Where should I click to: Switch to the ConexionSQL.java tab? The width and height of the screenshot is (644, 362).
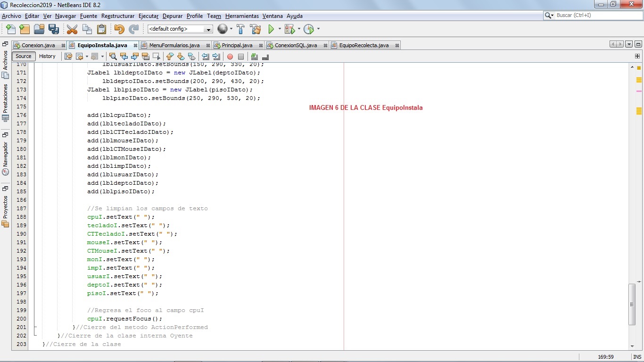coord(296,45)
